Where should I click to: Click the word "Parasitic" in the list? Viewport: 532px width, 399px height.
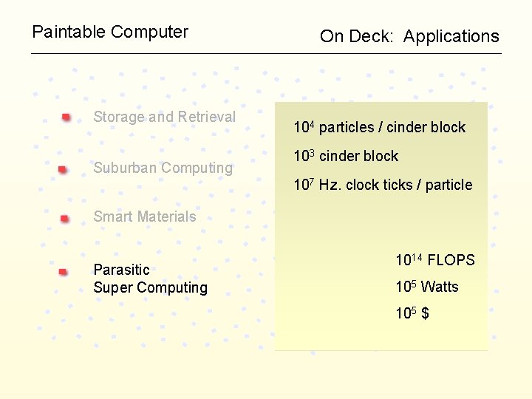tap(121, 270)
